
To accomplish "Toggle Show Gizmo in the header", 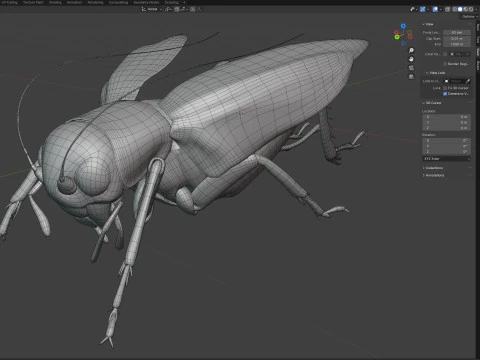I will 423,9.
